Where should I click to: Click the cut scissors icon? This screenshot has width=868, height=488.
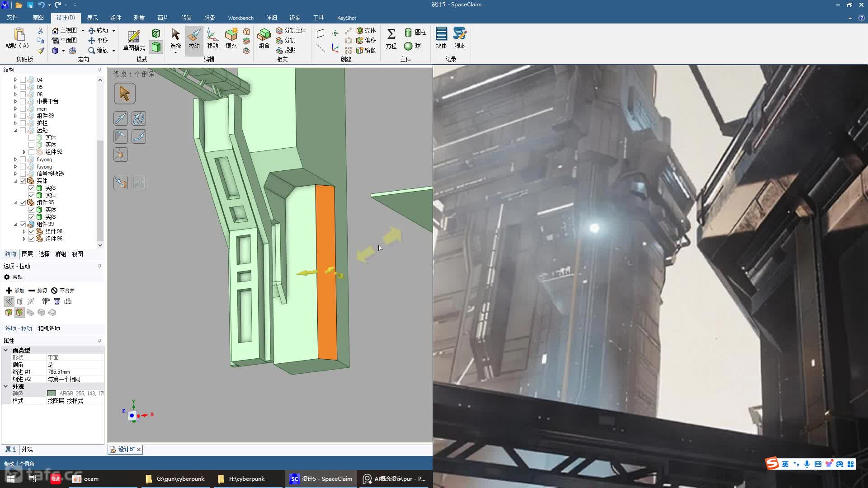40,31
